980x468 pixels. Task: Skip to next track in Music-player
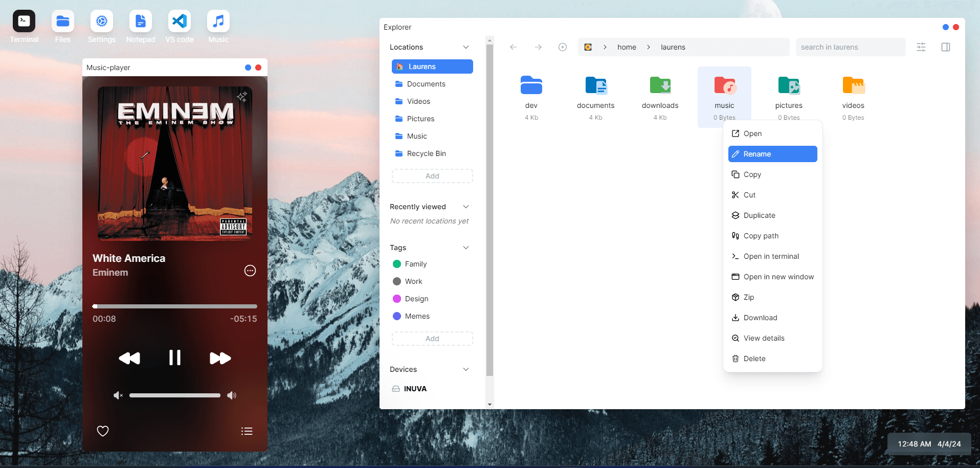click(x=220, y=358)
